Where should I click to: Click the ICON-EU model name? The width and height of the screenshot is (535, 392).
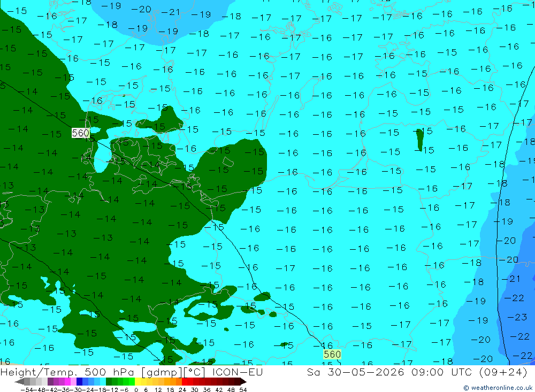(238, 372)
